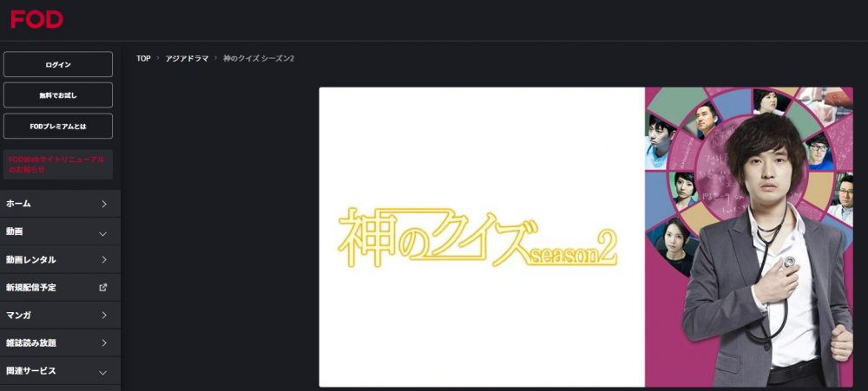Expand the 動画 menu section
The height and width of the screenshot is (391, 868).
coord(60,231)
